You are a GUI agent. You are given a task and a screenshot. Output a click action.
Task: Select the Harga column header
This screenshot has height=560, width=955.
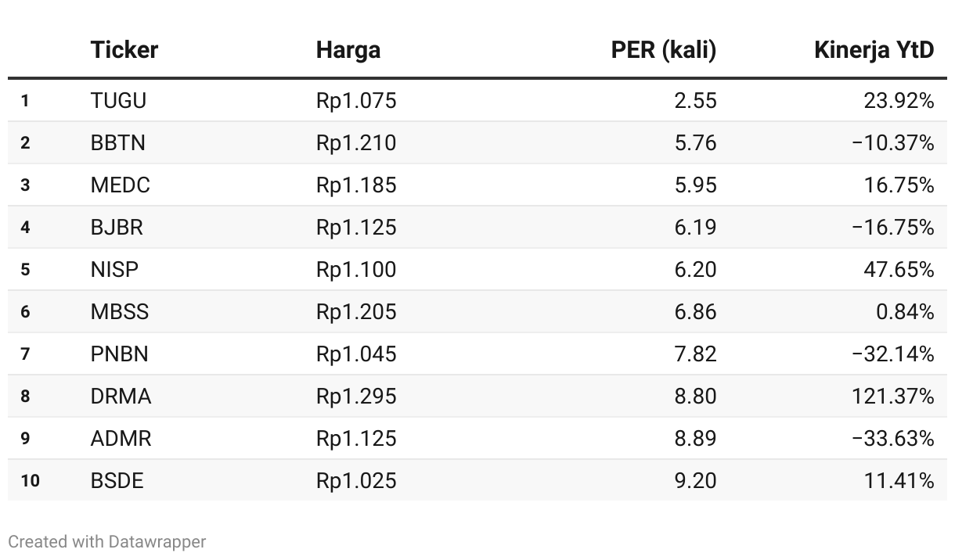[348, 50]
